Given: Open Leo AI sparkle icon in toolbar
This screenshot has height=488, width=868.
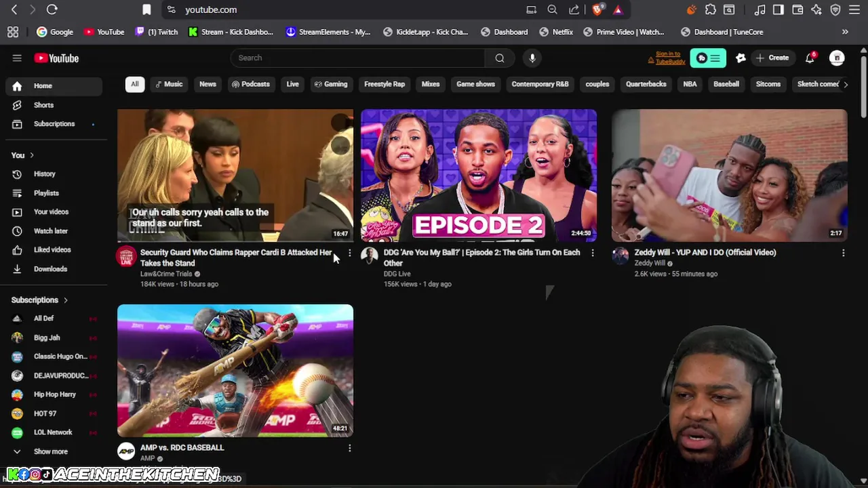Looking at the screenshot, I should point(816,9).
